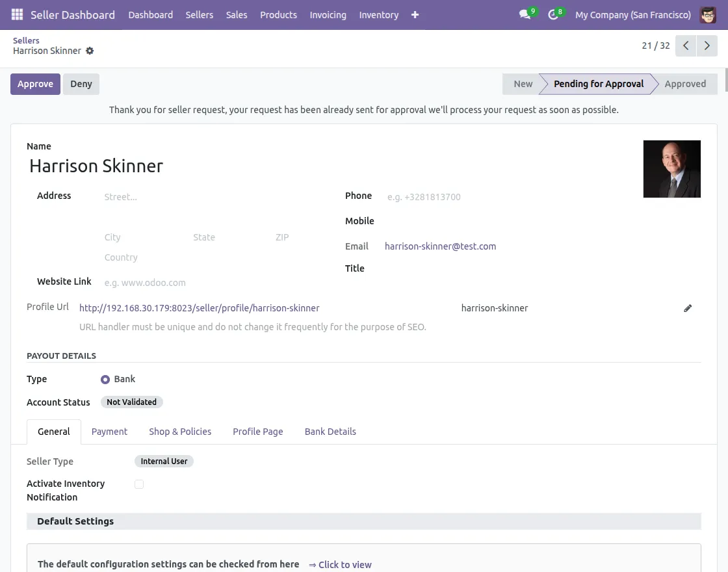Open the chat messages icon
This screenshot has width=728, height=572.
[525, 14]
